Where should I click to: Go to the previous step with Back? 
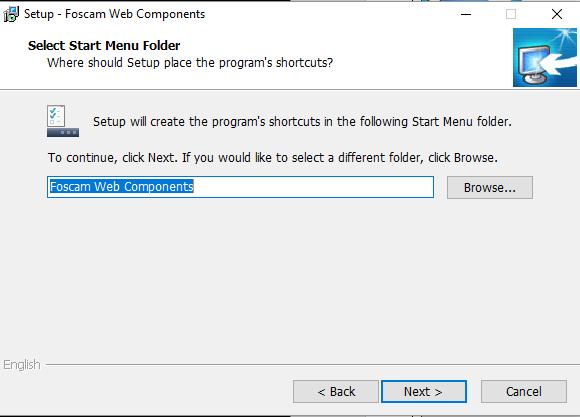(x=336, y=391)
